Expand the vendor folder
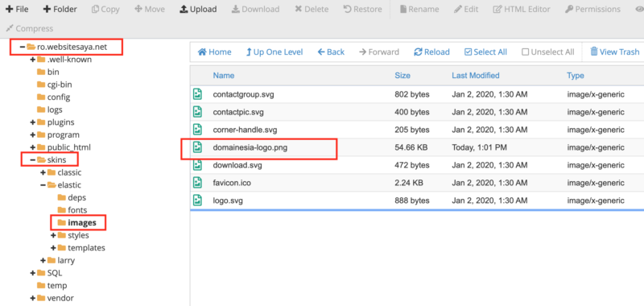The height and width of the screenshot is (306, 644). 32,298
